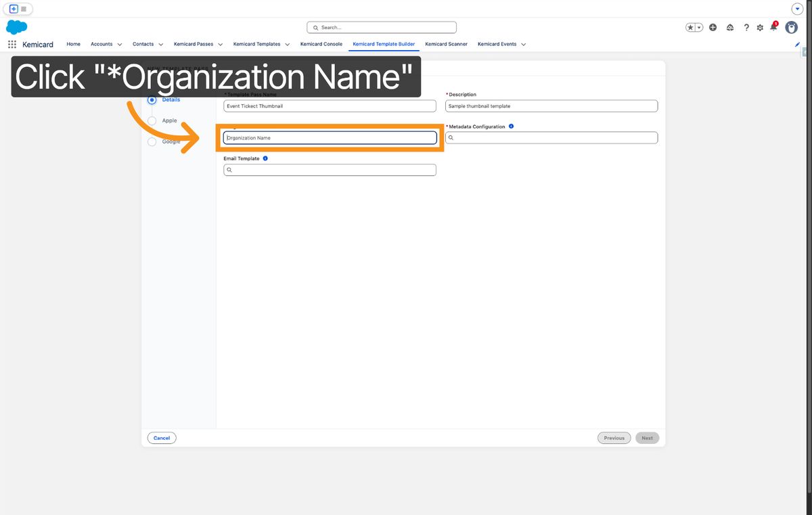Click the Cancel button
Image resolution: width=812 pixels, height=515 pixels.
162,438
